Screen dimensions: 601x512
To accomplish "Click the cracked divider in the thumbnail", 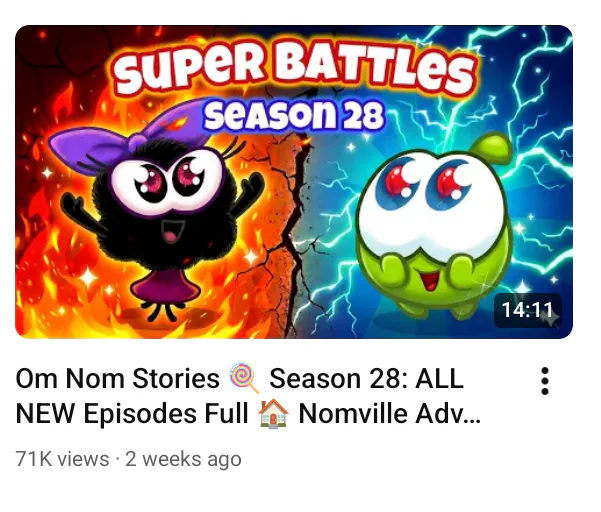I will click(x=293, y=238).
